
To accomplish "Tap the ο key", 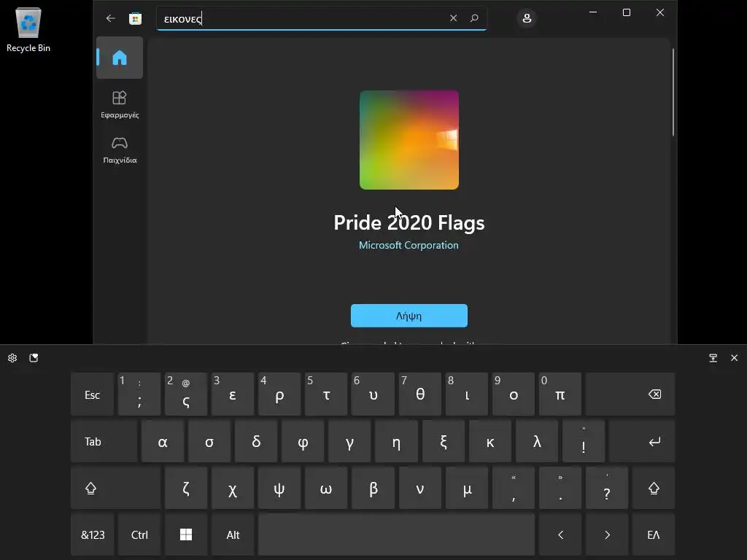I will (x=514, y=394).
